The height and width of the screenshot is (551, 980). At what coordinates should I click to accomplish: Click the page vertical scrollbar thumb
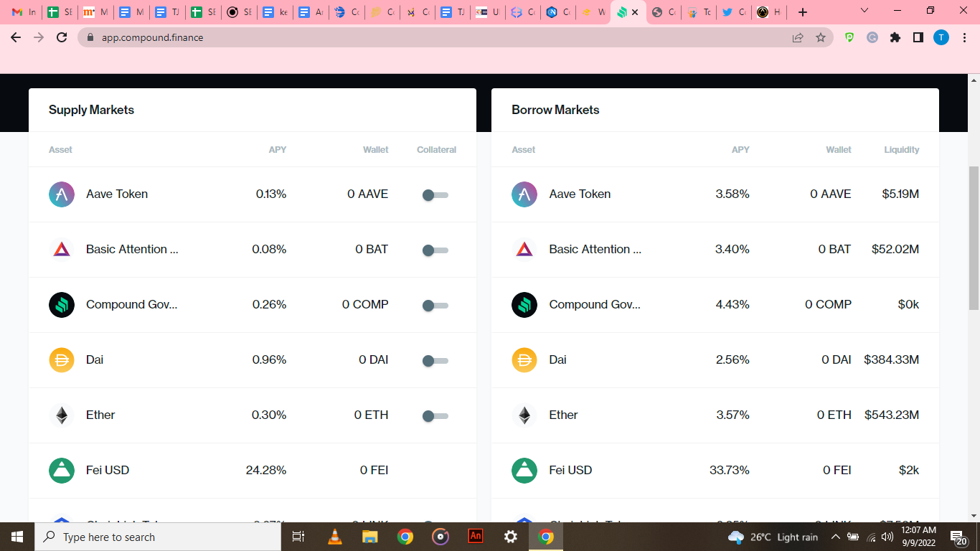point(974,237)
